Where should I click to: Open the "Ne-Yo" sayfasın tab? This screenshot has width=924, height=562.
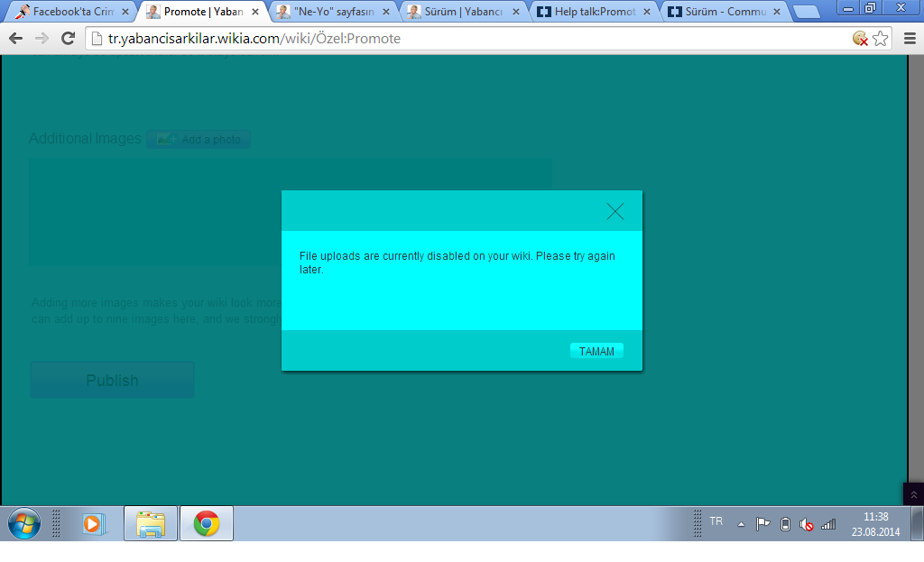pos(333,11)
